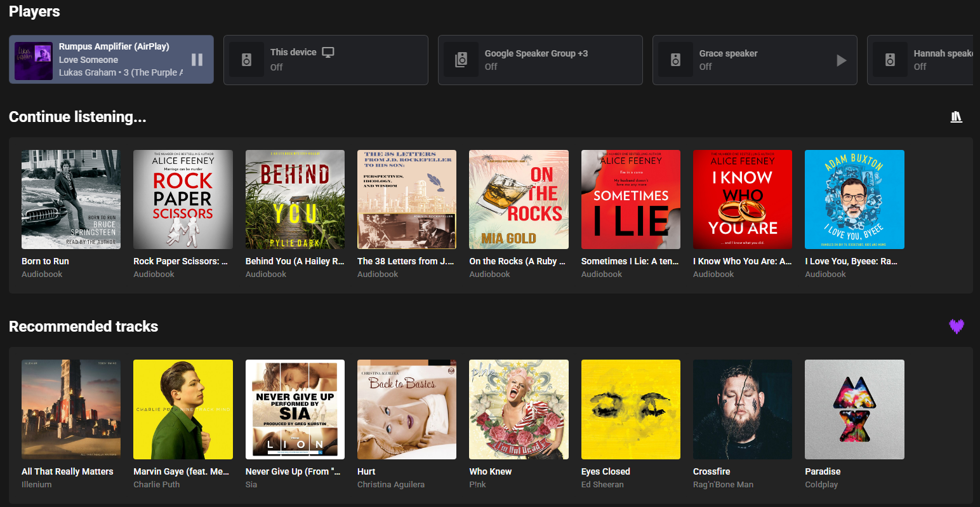Play Crossfire by Rag'n'Bone Man
Screen dimensions: 980x507
pos(742,409)
